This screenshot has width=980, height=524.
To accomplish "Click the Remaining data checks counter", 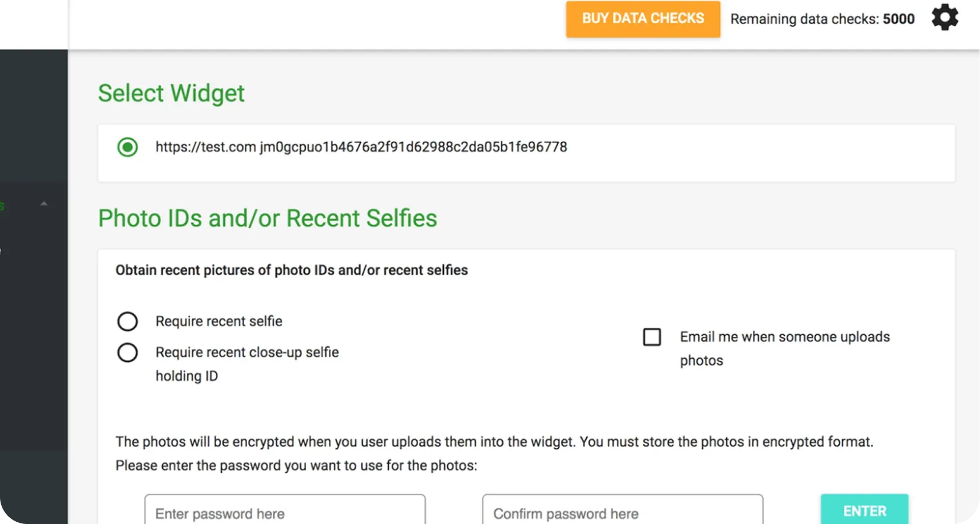I will (x=822, y=19).
